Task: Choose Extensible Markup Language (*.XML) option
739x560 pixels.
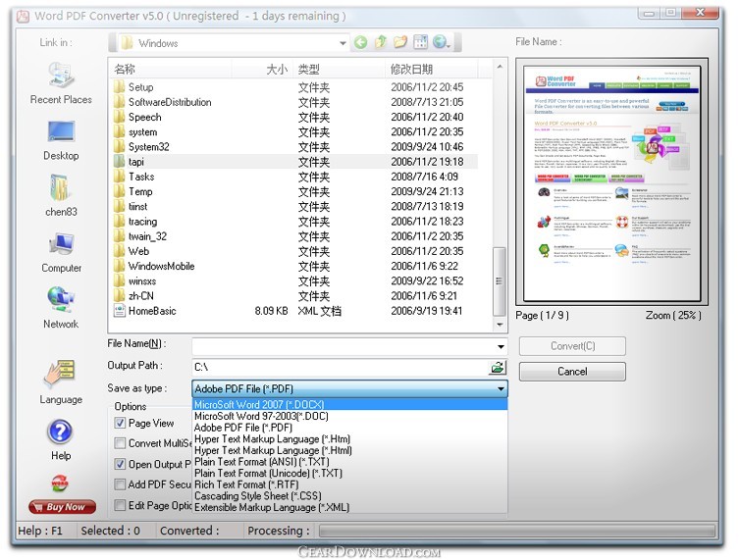Action: [x=350, y=507]
